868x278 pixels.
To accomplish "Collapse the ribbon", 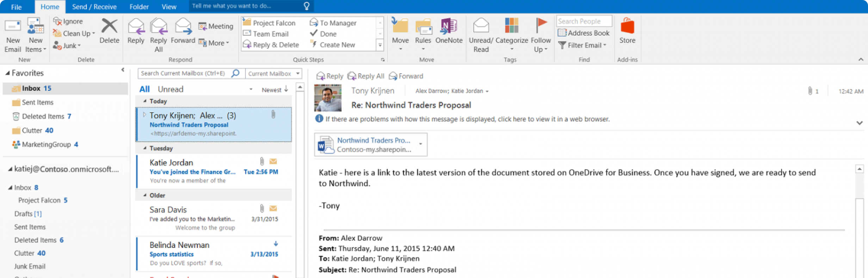I will click(861, 59).
